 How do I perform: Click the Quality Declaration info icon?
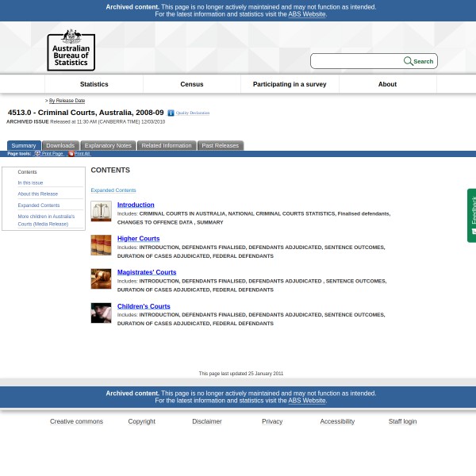[171, 113]
